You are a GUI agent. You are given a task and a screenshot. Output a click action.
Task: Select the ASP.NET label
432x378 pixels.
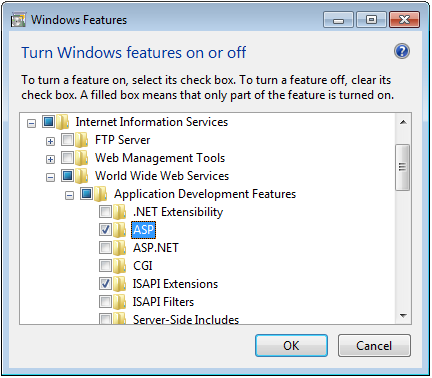point(156,248)
